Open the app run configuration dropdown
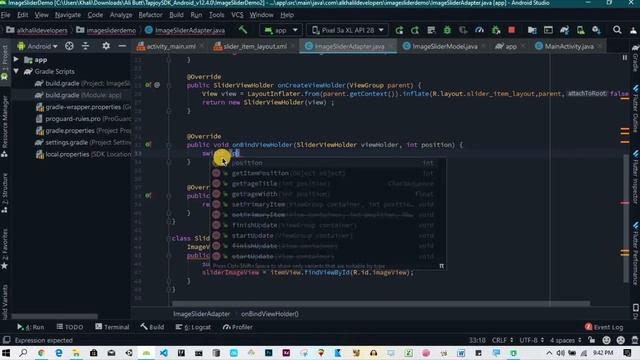This screenshot has width=640, height=360. tap(280, 30)
